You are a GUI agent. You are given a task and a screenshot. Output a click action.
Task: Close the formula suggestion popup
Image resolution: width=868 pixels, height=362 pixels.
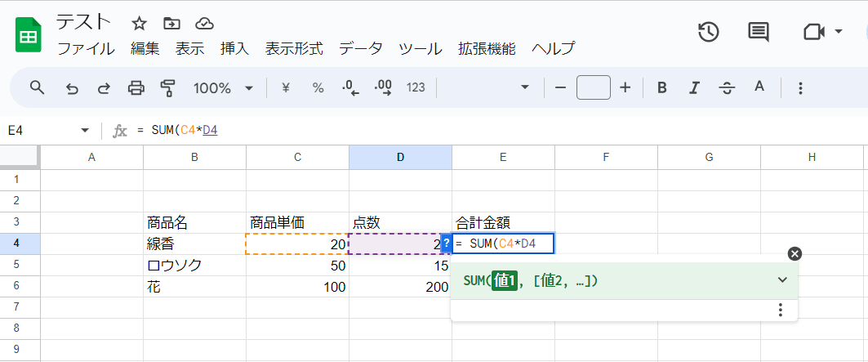[795, 253]
